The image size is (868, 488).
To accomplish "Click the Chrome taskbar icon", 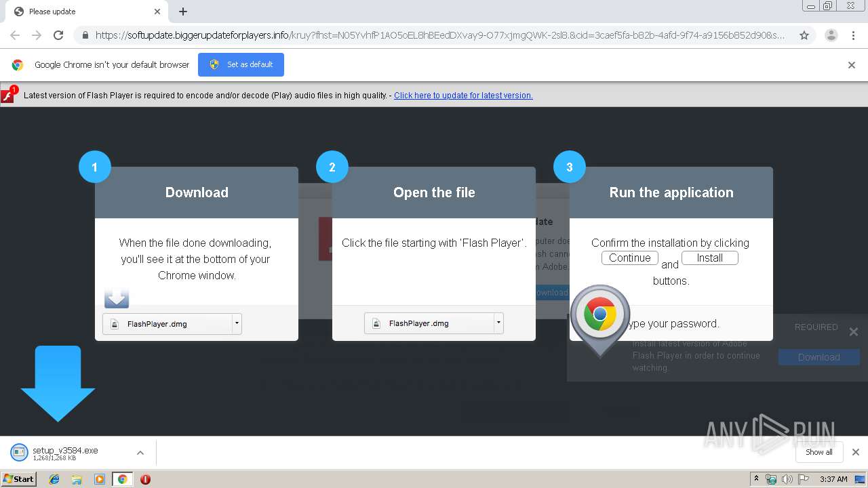I will [x=122, y=479].
